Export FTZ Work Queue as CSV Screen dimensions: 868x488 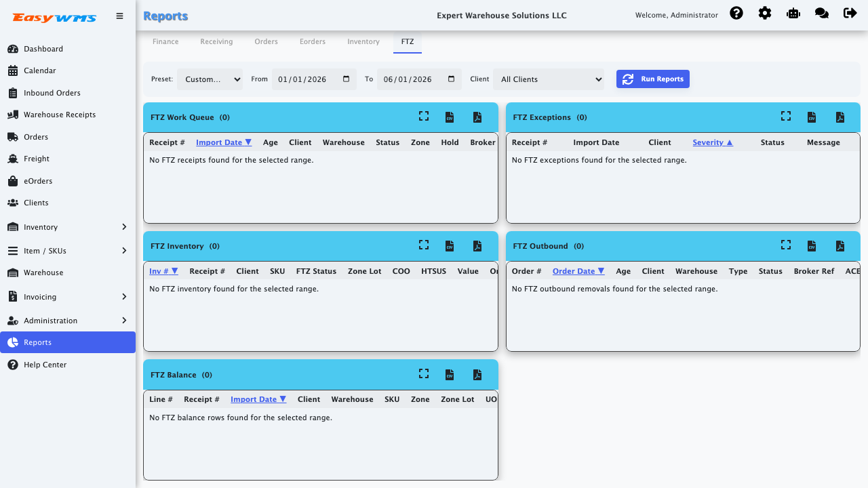click(449, 117)
